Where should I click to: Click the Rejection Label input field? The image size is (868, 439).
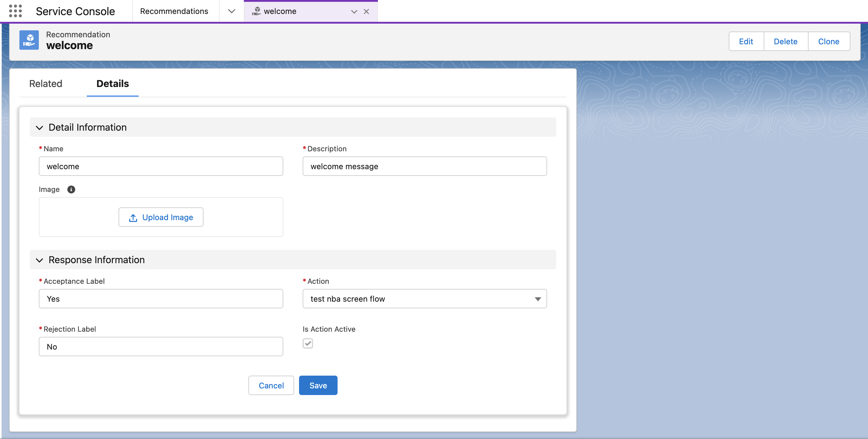click(x=161, y=347)
